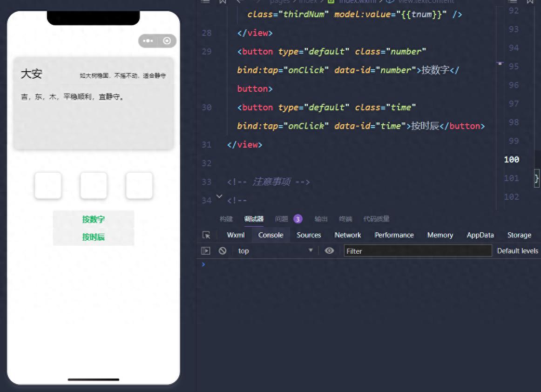Screen dimensions: 541x392
Task: Click data-id="number" attribute in code
Action: tap(375, 70)
